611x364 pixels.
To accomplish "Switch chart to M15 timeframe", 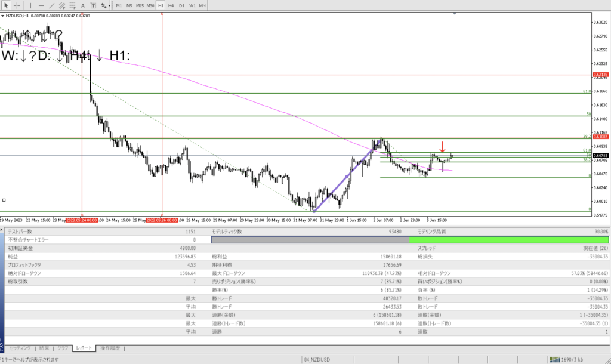I will coord(140,5).
